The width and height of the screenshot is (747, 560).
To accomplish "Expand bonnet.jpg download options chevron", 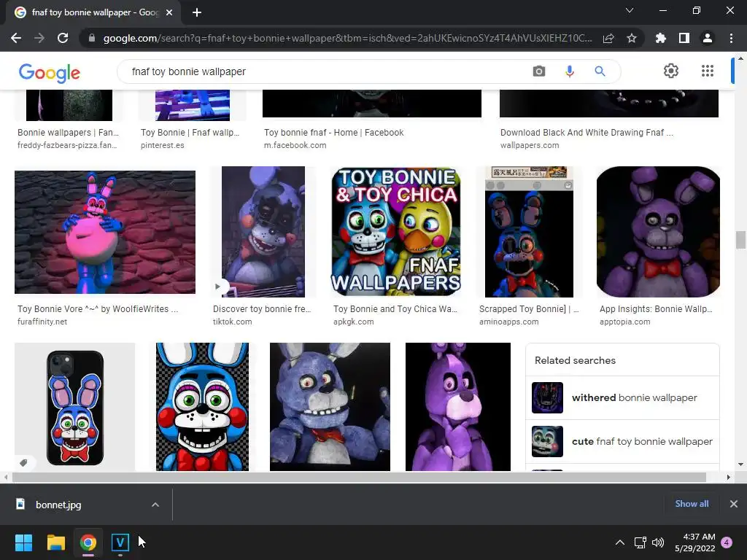I will coord(155,505).
